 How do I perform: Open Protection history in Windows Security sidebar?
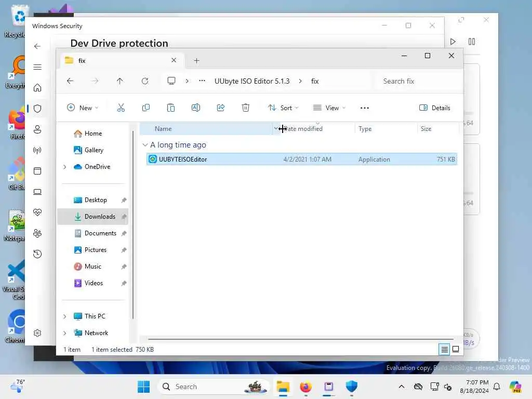37,254
